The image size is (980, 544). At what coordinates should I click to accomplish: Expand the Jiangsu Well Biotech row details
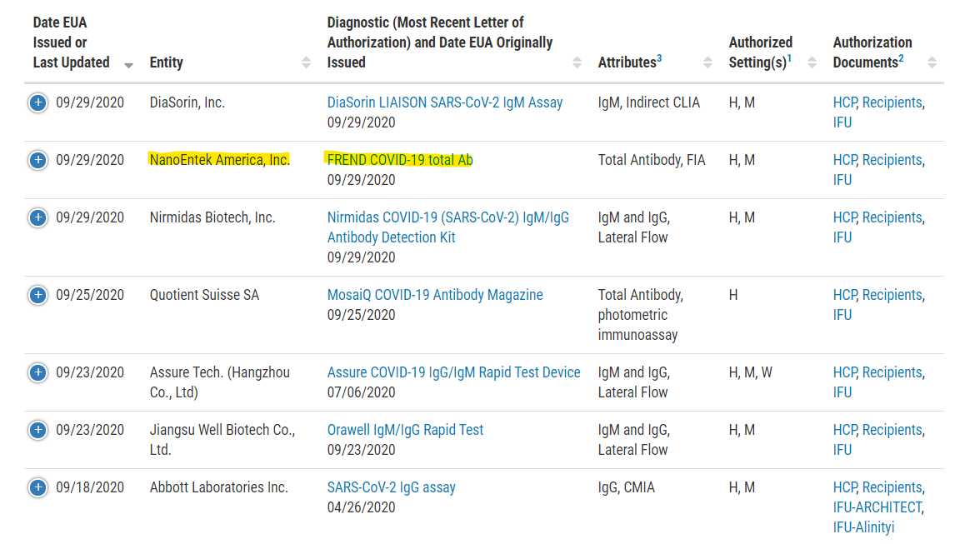[x=37, y=430]
